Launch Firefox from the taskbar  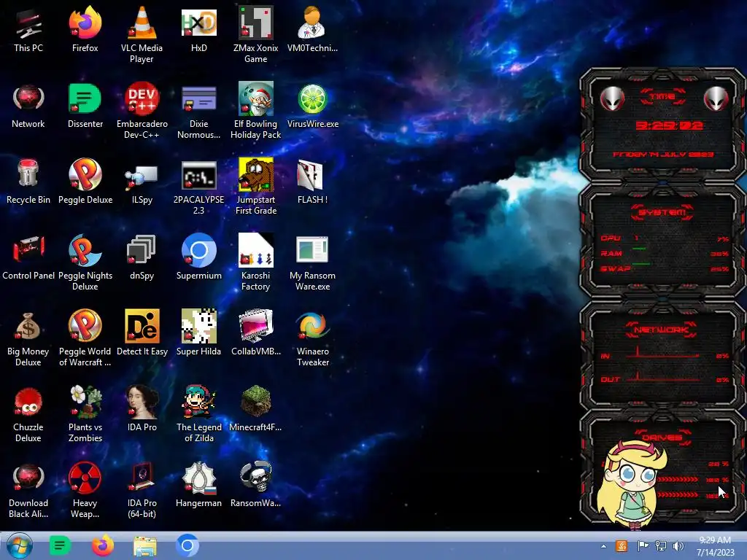(102, 545)
